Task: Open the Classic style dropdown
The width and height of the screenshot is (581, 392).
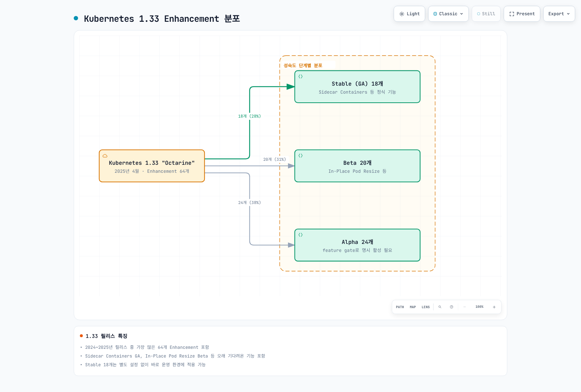Action: [448, 14]
